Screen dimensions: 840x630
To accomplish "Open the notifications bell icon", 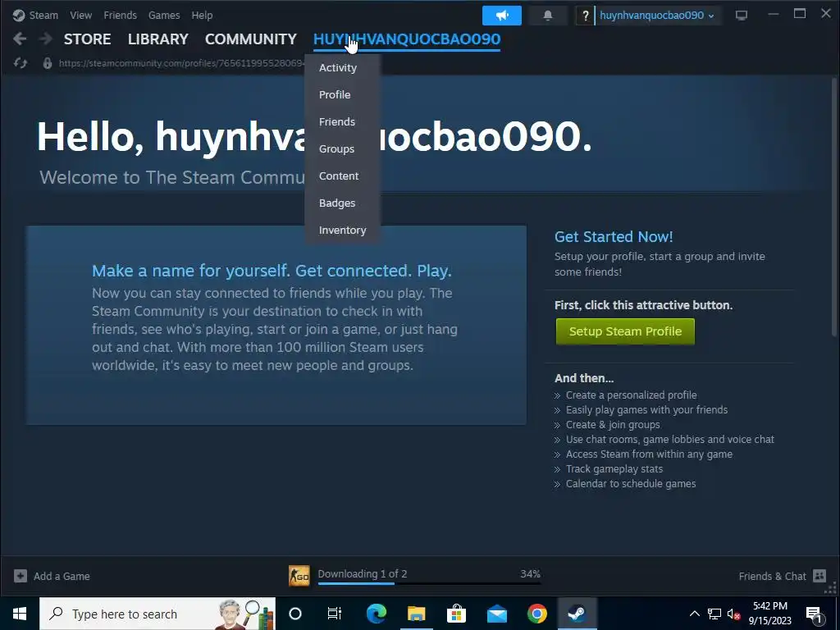I will (547, 16).
